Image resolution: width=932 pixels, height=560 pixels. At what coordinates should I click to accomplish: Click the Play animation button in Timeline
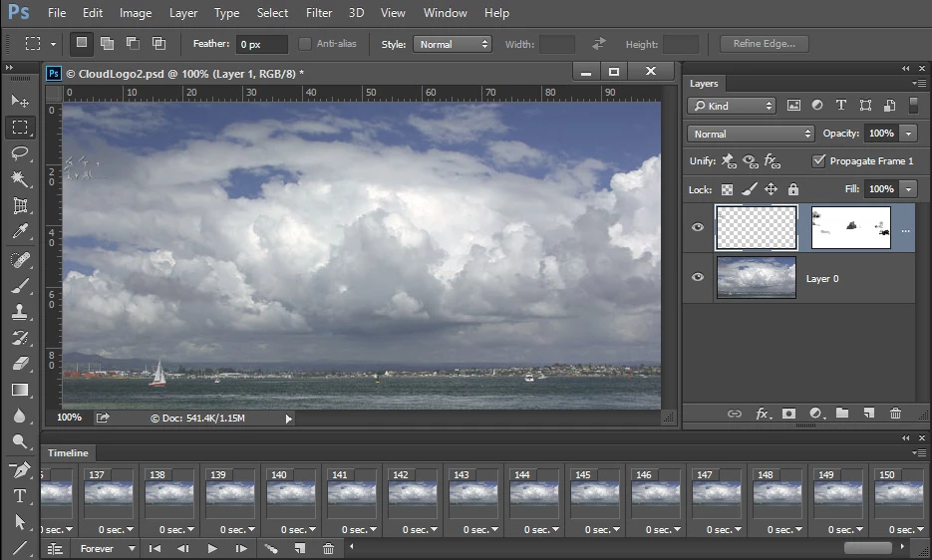tap(212, 549)
